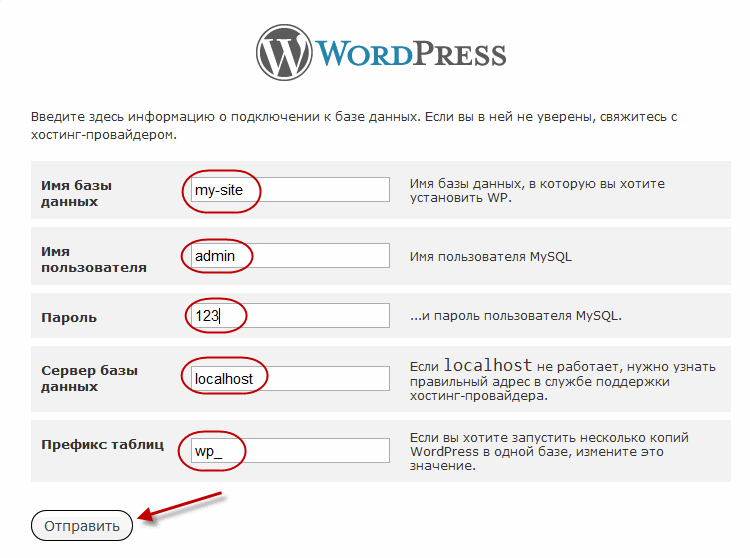750x558 pixels.
Task: Submit the form with the Отправить button
Action: pyautogui.click(x=82, y=526)
